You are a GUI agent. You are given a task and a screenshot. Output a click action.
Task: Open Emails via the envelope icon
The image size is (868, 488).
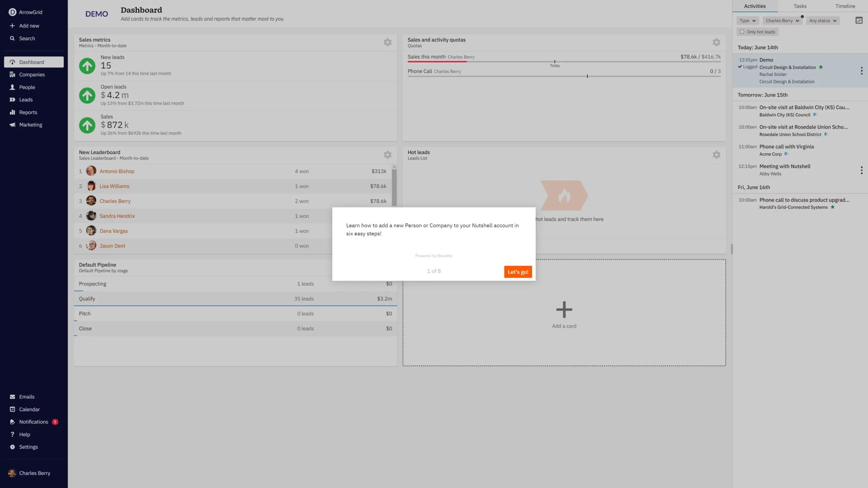pyautogui.click(x=12, y=396)
